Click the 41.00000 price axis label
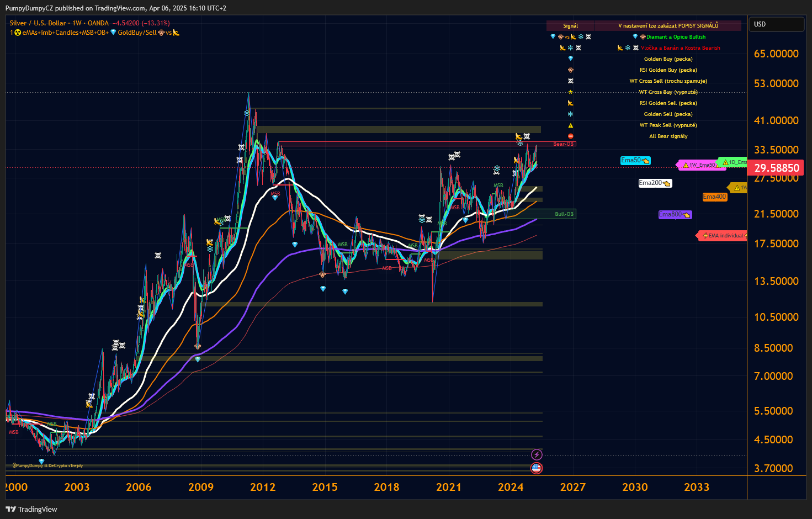The width and height of the screenshot is (812, 519). pyautogui.click(x=776, y=120)
